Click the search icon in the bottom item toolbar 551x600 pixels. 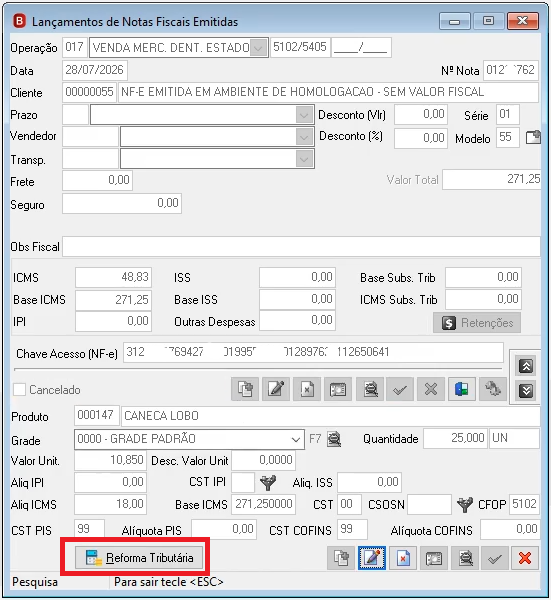pyautogui.click(x=465, y=558)
